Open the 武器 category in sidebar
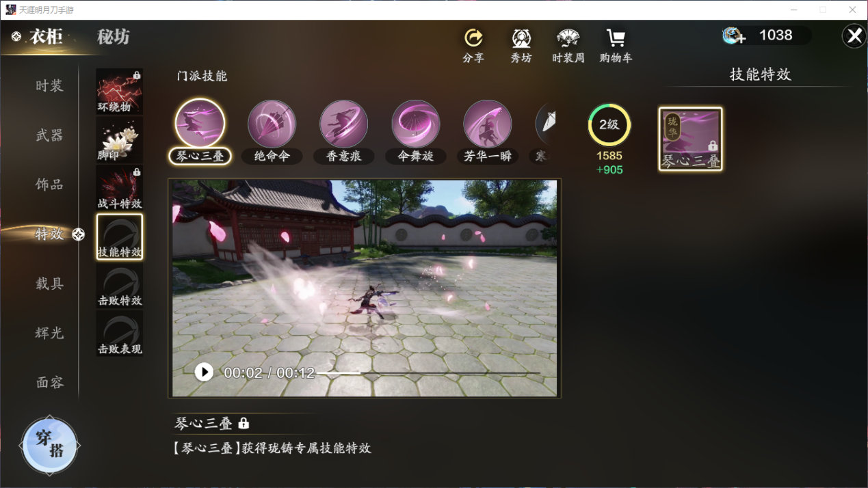Viewport: 868px width, 488px height. (50, 135)
